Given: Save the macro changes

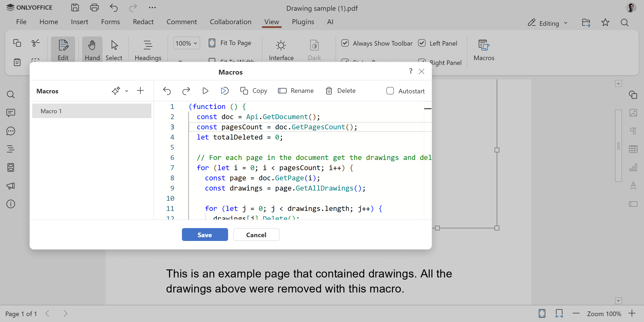Looking at the screenshot, I should [x=205, y=235].
